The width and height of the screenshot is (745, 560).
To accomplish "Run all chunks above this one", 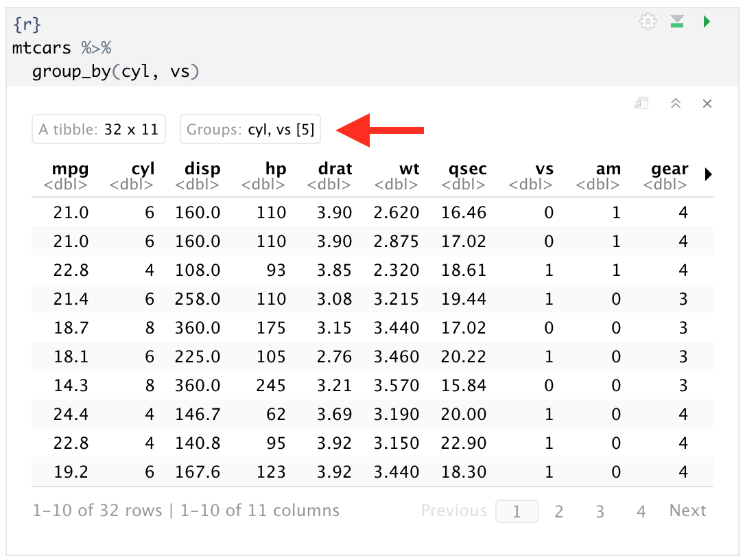I will [677, 21].
